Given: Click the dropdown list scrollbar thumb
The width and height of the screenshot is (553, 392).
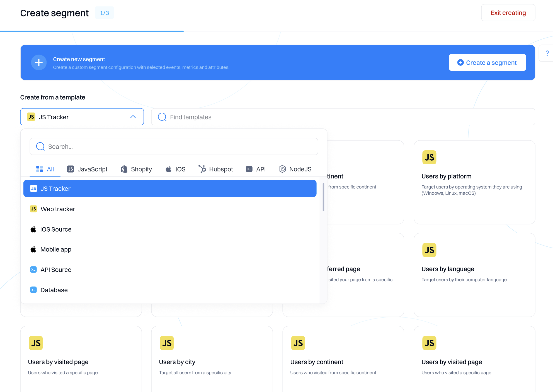Looking at the screenshot, I should click(323, 197).
